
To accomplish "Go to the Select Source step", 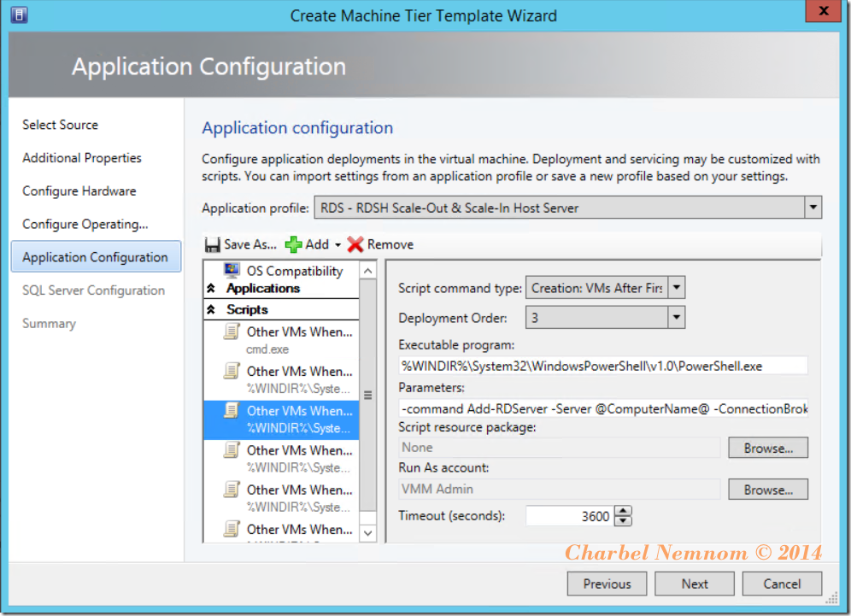I will (61, 125).
